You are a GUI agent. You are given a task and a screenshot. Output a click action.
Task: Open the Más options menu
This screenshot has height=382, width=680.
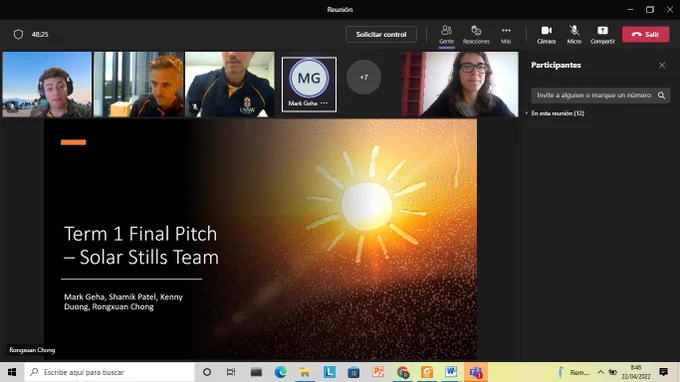[506, 34]
